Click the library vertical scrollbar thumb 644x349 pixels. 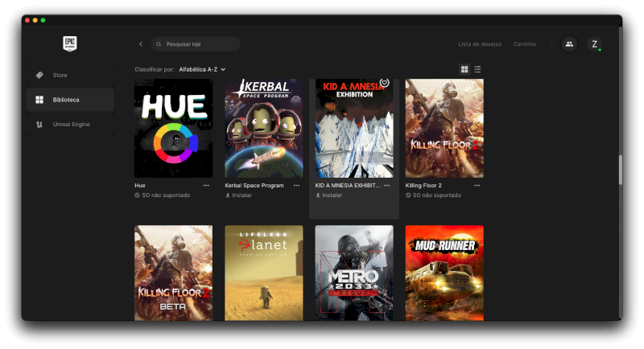(x=620, y=170)
